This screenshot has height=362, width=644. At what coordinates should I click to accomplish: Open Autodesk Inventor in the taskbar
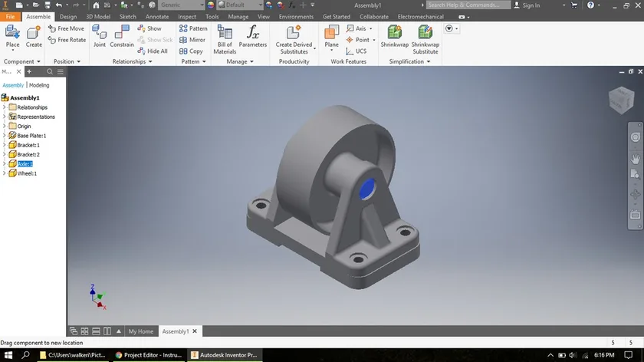[x=225, y=355]
